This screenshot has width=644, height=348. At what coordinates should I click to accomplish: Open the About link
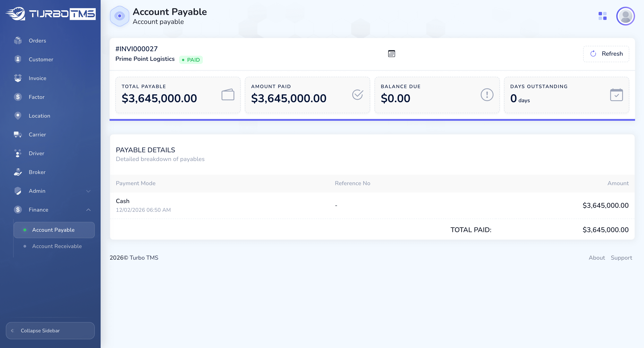pos(597,257)
